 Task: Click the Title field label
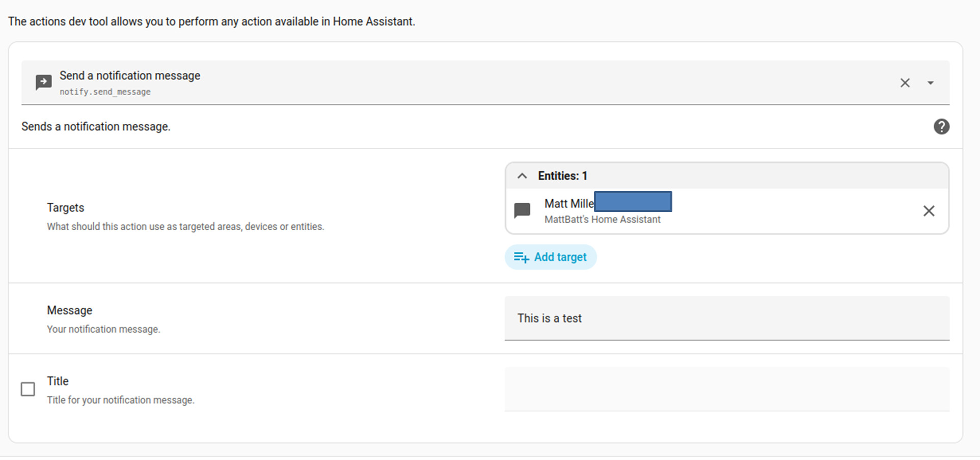(x=58, y=381)
